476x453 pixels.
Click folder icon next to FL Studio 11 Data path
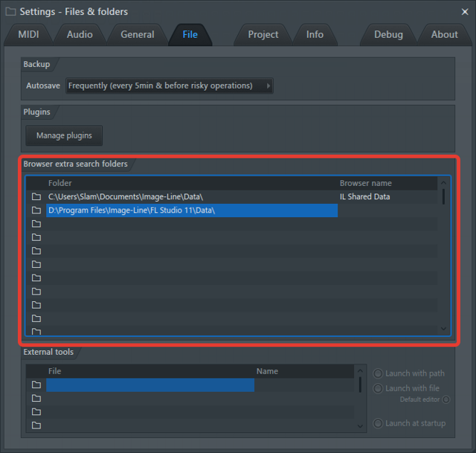[36, 210]
